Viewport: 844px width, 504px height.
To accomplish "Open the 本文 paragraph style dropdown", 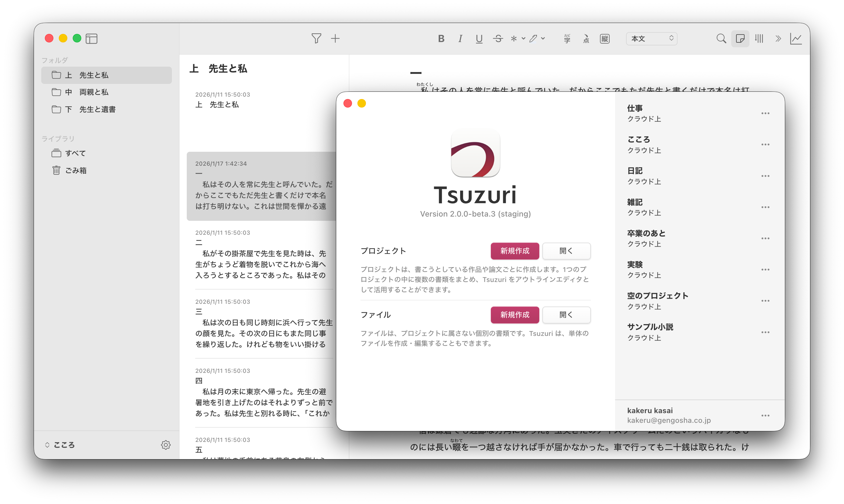I will coord(651,38).
